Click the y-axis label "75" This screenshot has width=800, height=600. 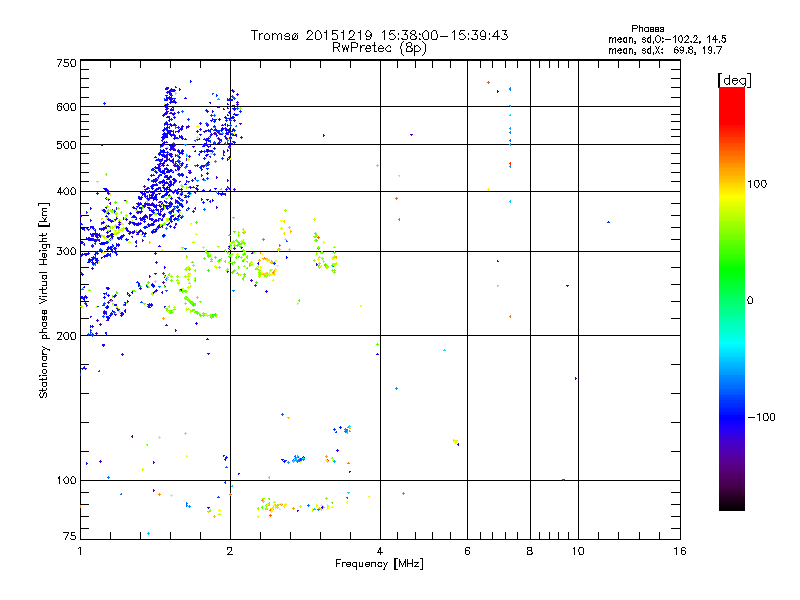(70, 536)
